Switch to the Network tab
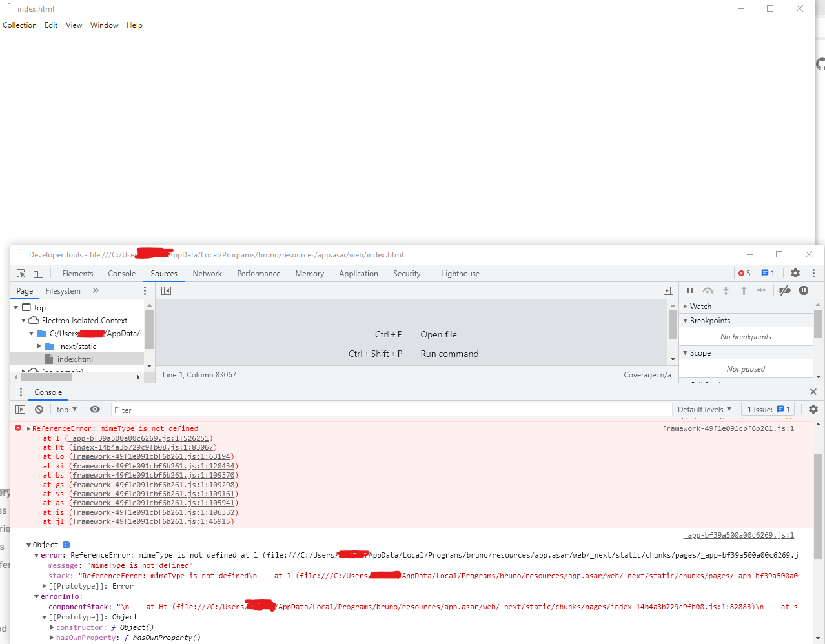 click(x=207, y=273)
